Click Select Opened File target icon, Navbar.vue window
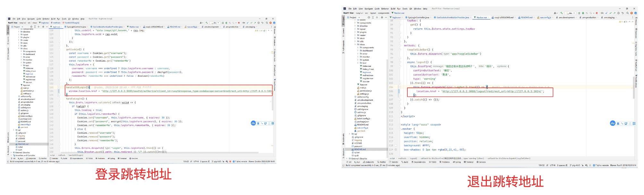The width and height of the screenshot is (644, 195). coord(369,17)
